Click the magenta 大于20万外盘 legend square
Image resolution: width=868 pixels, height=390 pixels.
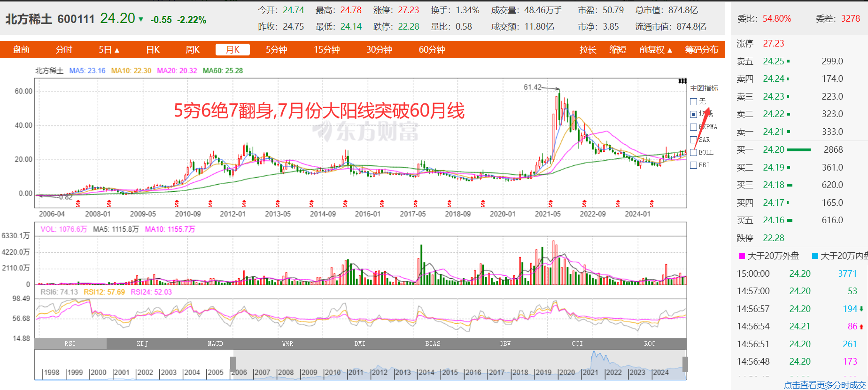coord(742,256)
